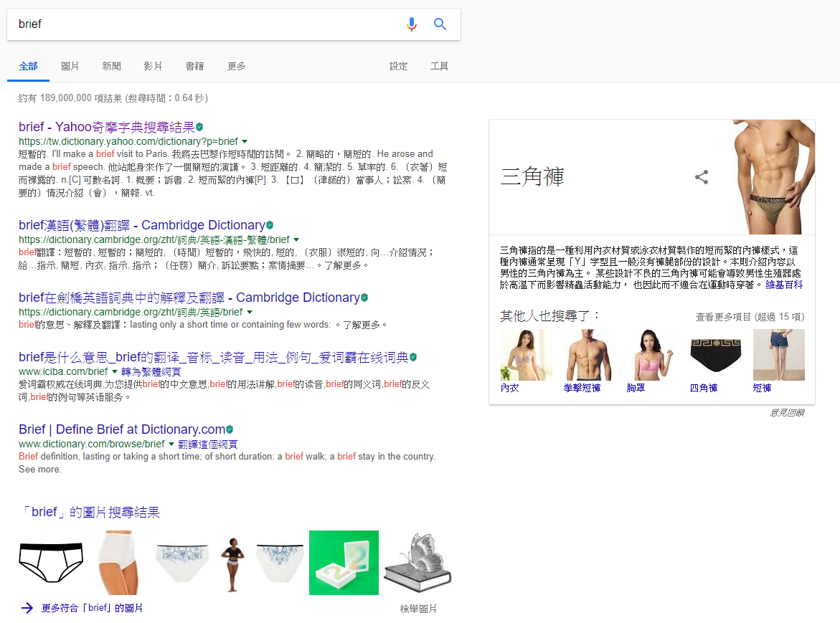Image resolution: width=840 pixels, height=623 pixels.
Task: Click 更多符合「brief」的圖片 link
Action: tap(92, 608)
